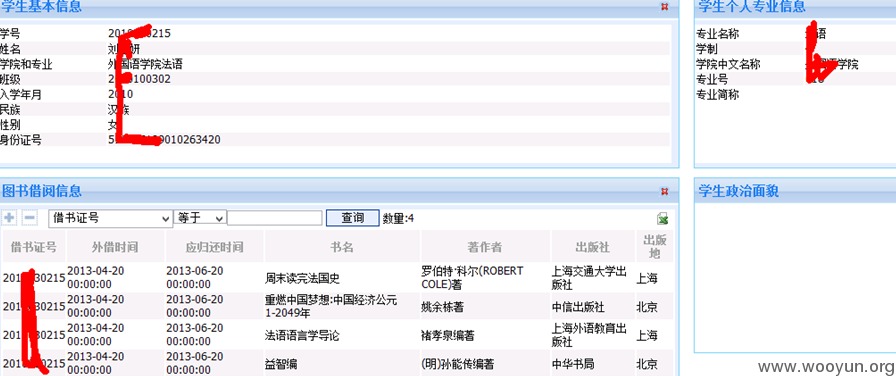Click the borrow date in the 周末读完法国史 row

pos(95,278)
